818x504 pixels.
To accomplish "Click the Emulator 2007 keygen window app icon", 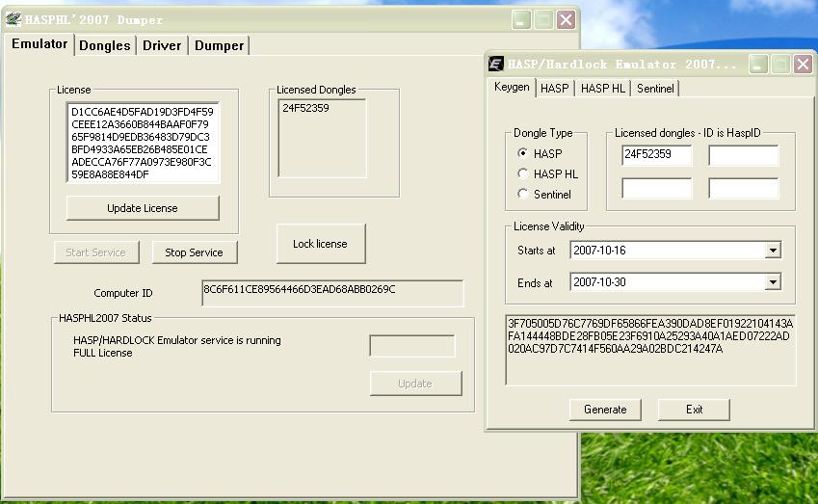I will [495, 64].
